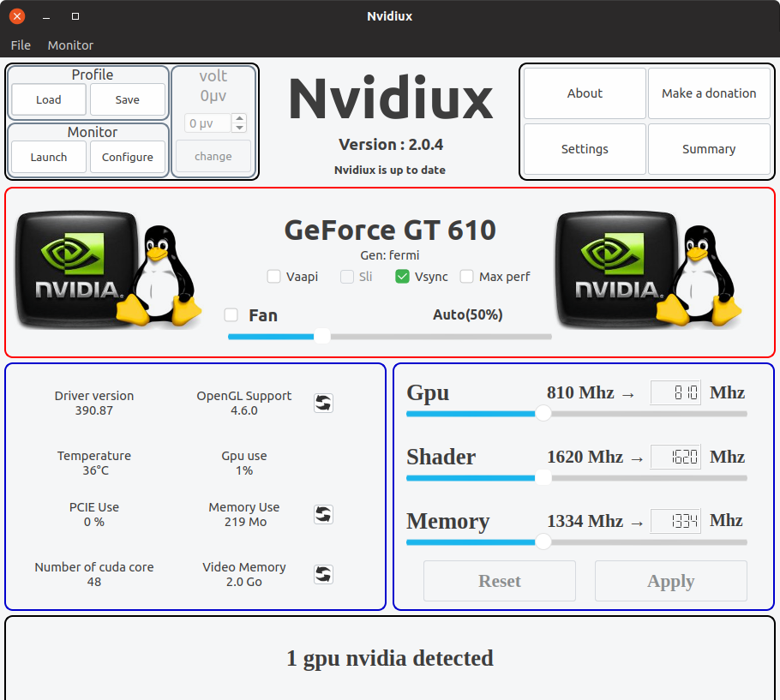Click the Memory 1334 Mhz display box

point(675,521)
